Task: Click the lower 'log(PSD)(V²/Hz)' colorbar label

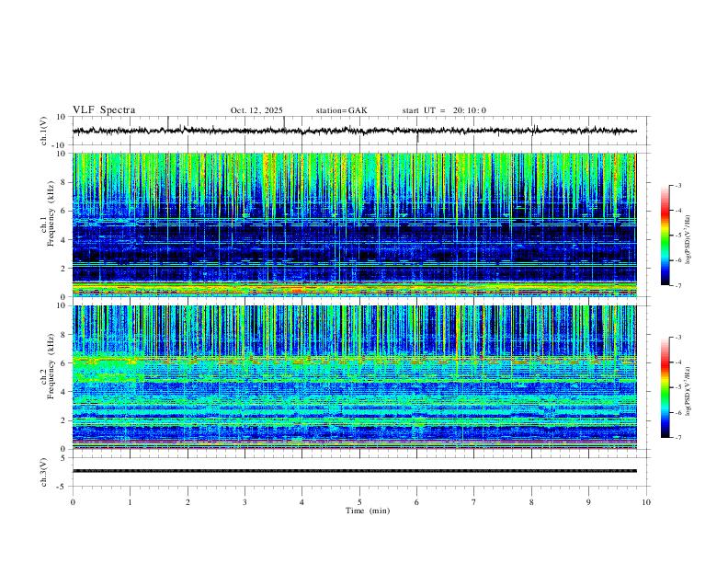Action: click(688, 391)
